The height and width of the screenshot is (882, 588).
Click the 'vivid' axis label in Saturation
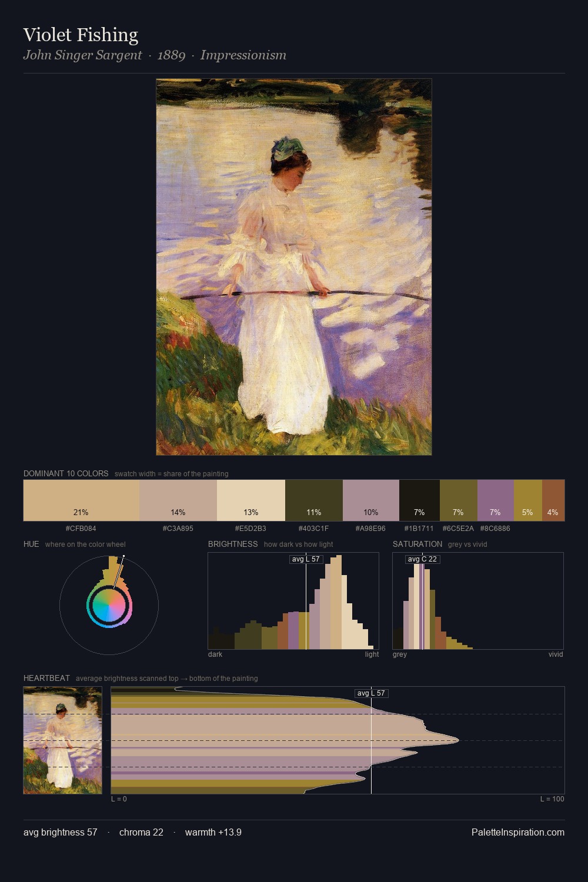tap(556, 654)
